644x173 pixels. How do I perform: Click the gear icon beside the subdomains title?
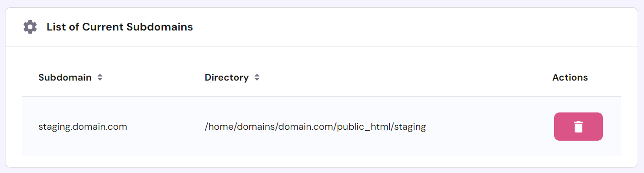tap(30, 27)
